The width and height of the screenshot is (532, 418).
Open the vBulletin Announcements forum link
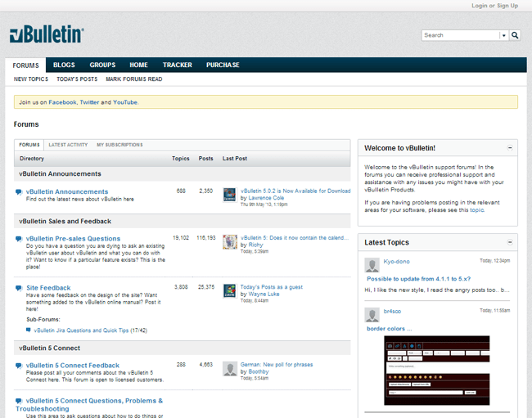[x=67, y=191]
